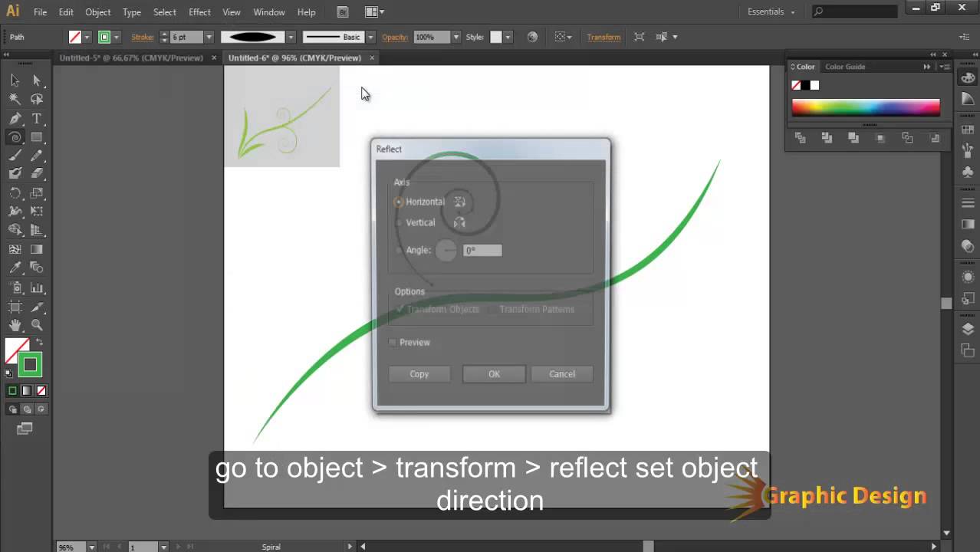This screenshot has height=552, width=980.
Task: Select the Type tool
Action: [x=35, y=119]
